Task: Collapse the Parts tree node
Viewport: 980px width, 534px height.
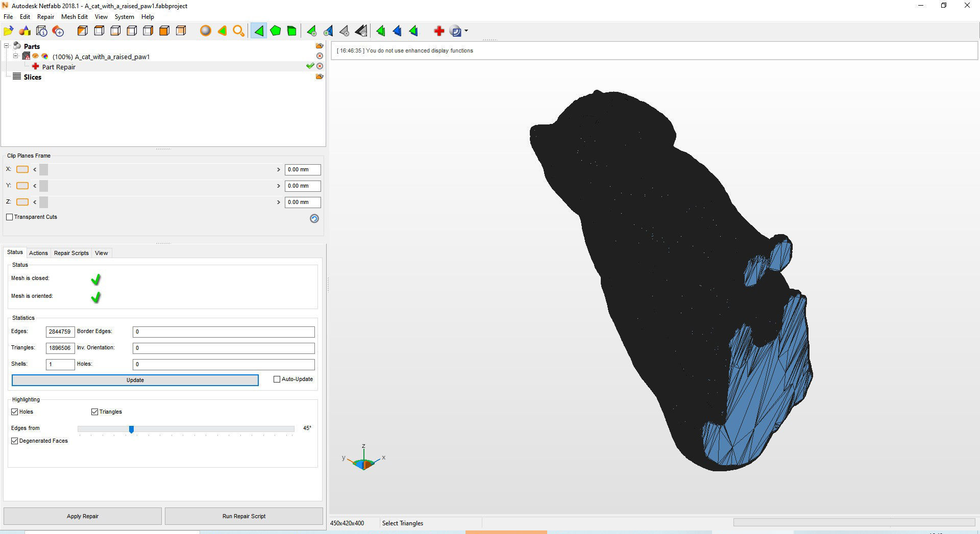Action: [7, 46]
